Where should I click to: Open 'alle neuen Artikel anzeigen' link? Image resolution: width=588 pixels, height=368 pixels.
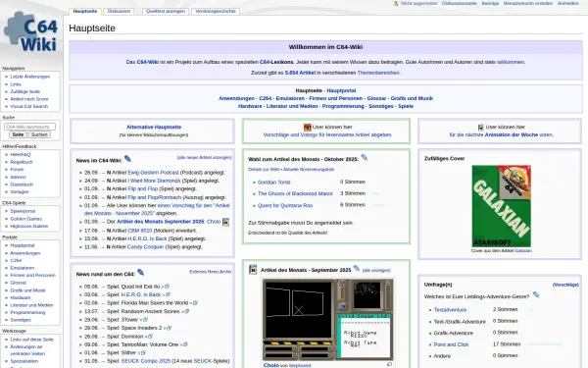click(205, 157)
